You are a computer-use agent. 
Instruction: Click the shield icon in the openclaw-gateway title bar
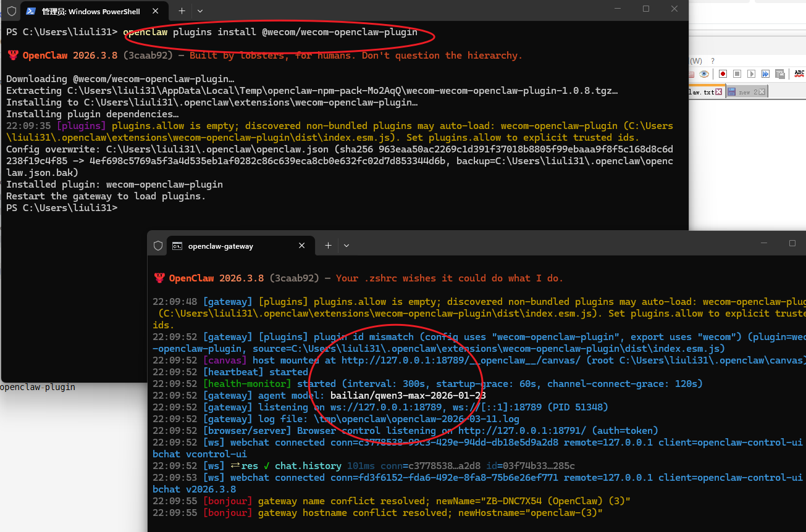158,246
